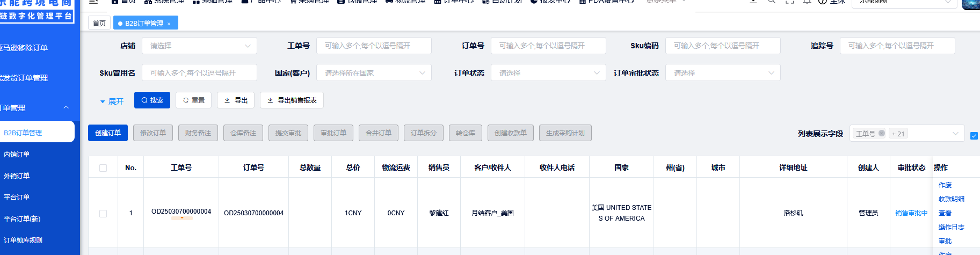Open the 店铺 dropdown
This screenshot has height=255, width=980.
[199, 46]
